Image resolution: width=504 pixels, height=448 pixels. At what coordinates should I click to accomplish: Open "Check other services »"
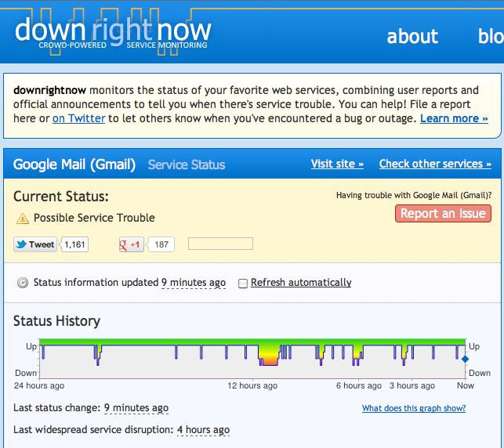(x=435, y=164)
